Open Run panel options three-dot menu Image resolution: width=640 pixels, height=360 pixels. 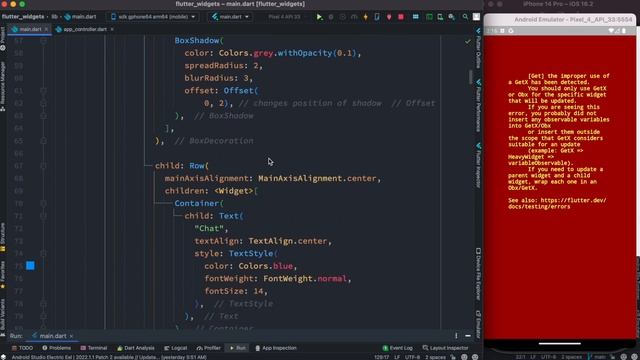(456, 336)
